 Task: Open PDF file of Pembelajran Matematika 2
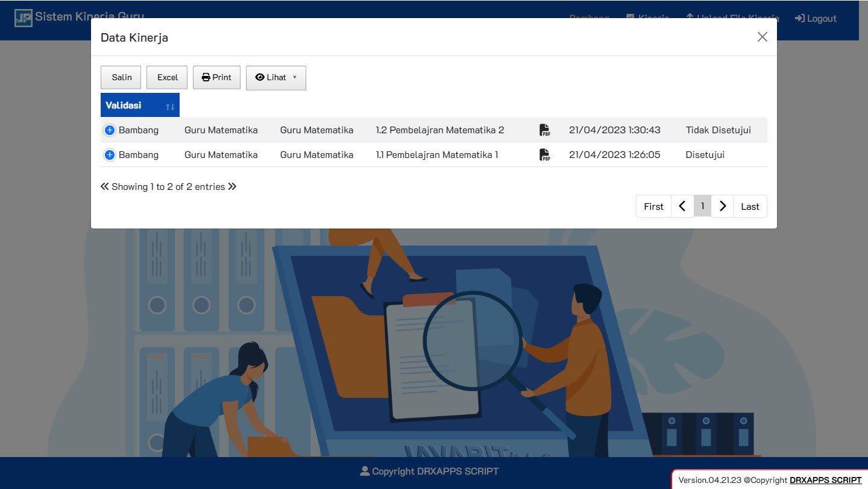pyautogui.click(x=545, y=130)
